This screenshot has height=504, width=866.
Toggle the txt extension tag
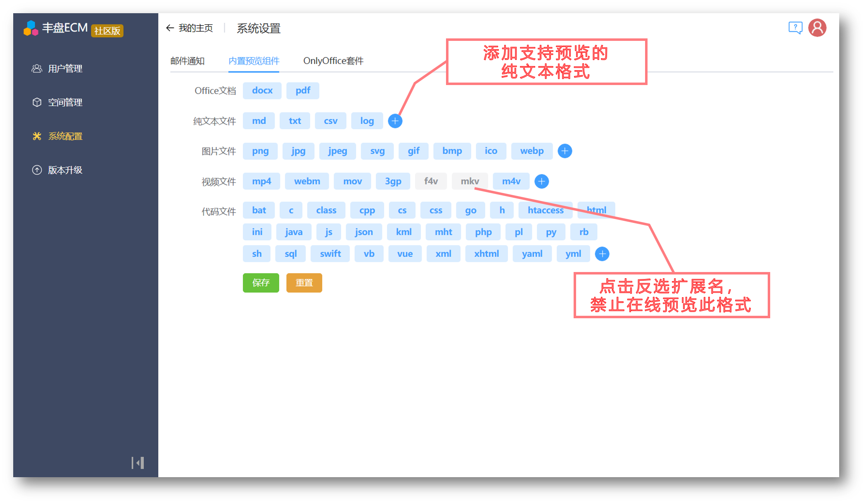(295, 121)
